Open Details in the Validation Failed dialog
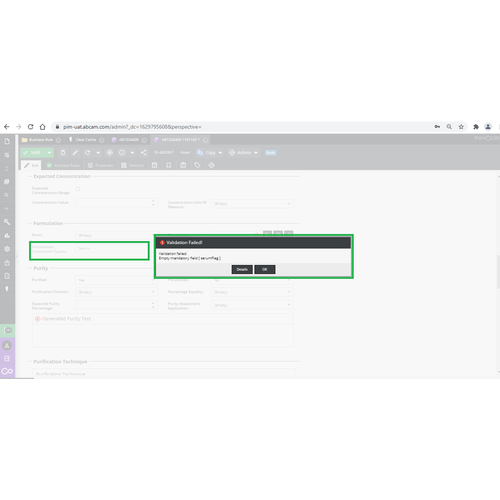500x500 pixels. [242, 269]
